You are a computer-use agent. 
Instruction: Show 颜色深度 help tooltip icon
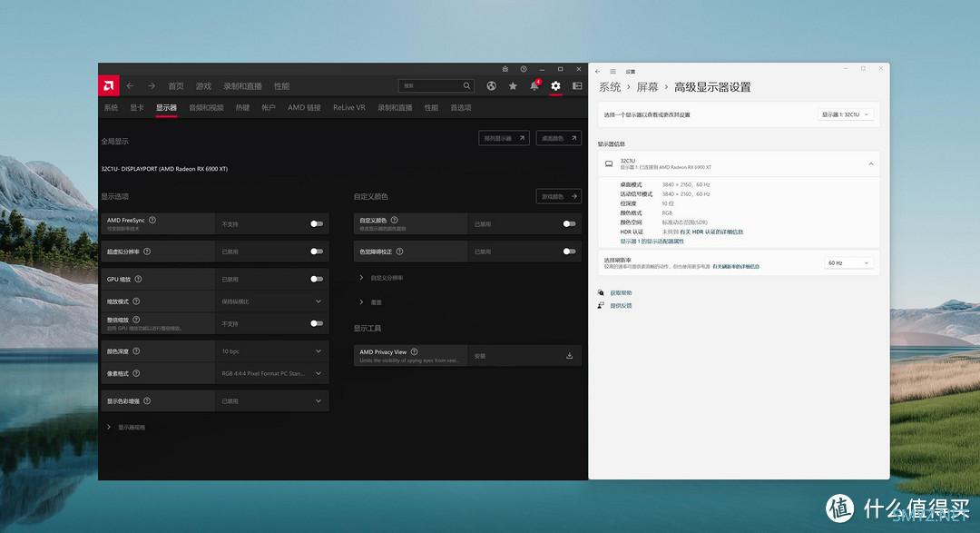[136, 351]
